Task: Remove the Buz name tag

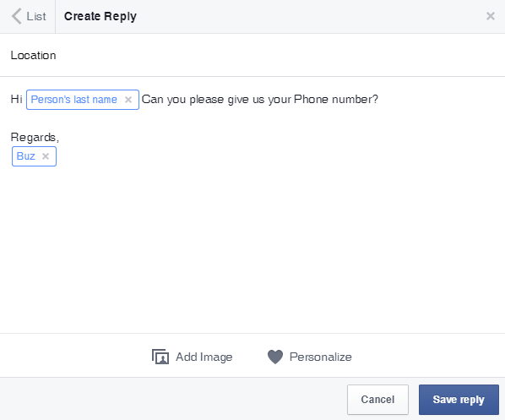Action: coord(46,156)
